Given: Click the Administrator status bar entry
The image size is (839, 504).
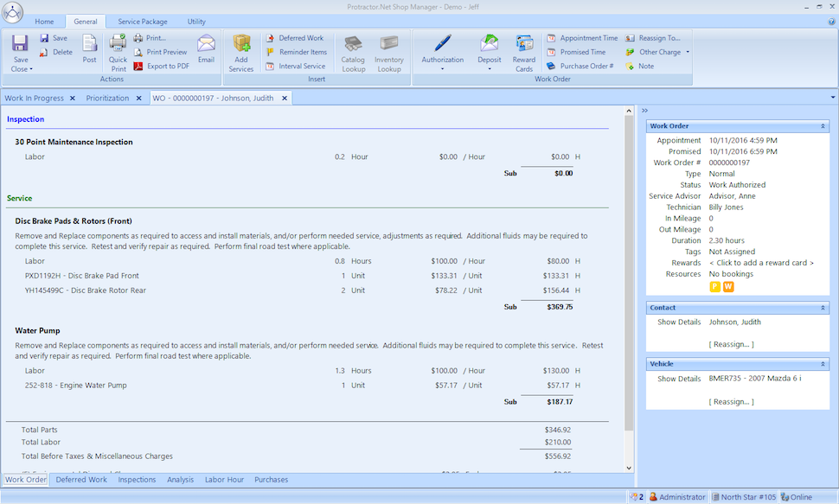Looking at the screenshot, I should click(677, 497).
